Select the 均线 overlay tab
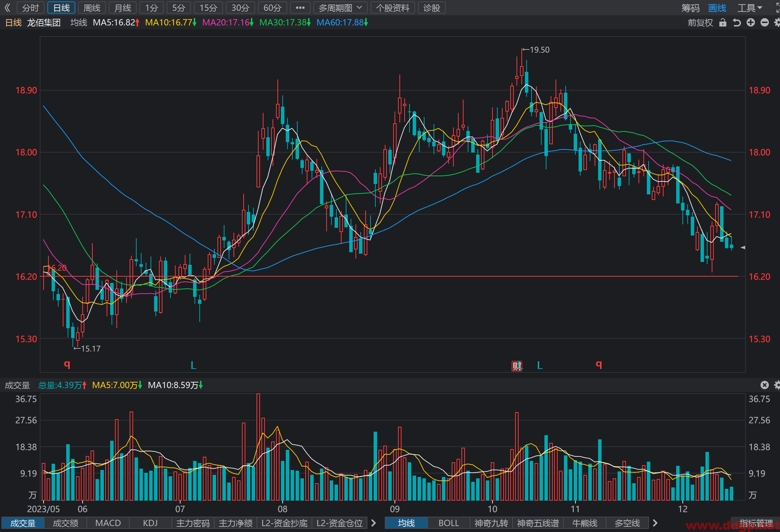Viewport: 780px width, 532px height. coord(406,523)
